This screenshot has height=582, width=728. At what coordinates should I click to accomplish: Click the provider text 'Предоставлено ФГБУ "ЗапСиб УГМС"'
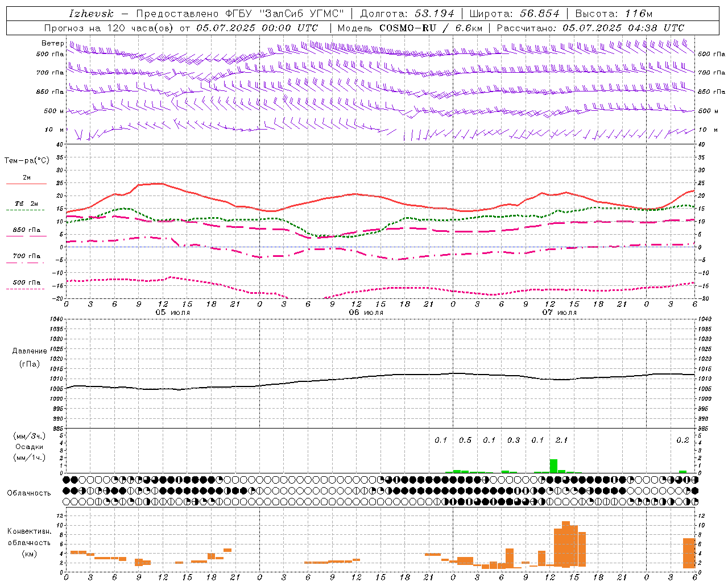(240, 14)
